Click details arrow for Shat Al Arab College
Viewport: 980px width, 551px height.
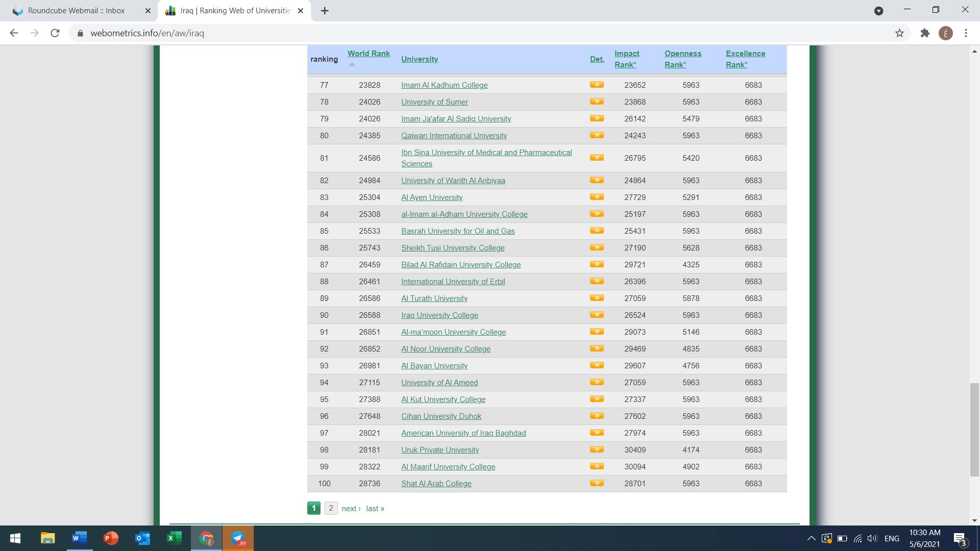597,483
